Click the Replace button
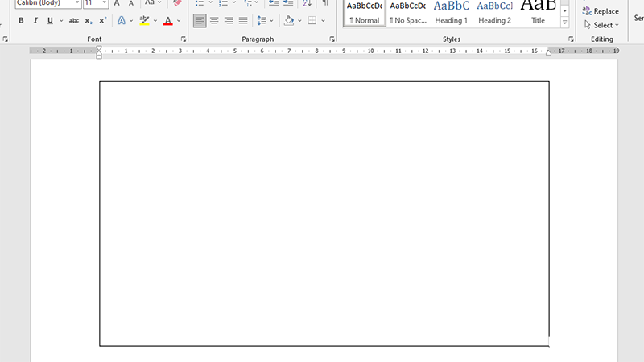This screenshot has width=644, height=362. point(601,11)
